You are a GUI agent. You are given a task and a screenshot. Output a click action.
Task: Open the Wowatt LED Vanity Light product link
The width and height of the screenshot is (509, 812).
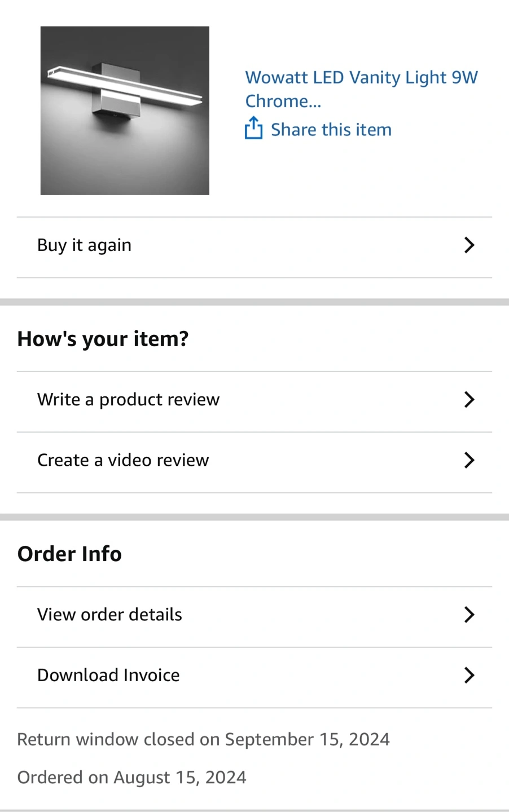pyautogui.click(x=361, y=89)
